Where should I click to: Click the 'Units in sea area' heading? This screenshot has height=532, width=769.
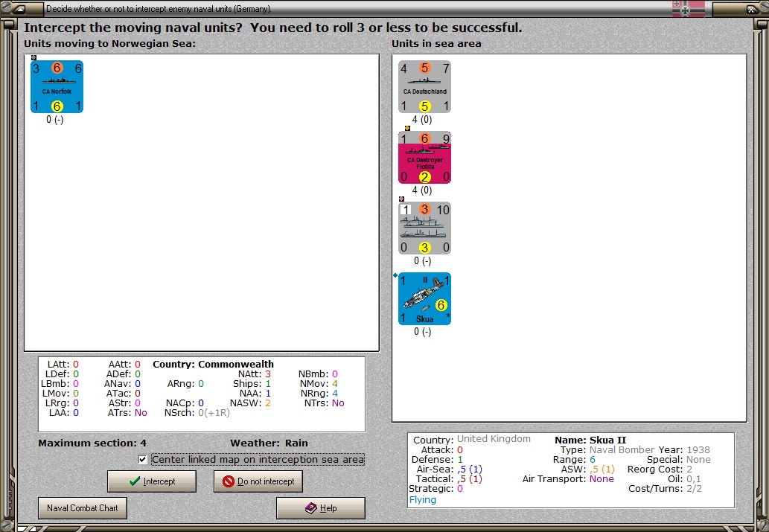point(436,44)
